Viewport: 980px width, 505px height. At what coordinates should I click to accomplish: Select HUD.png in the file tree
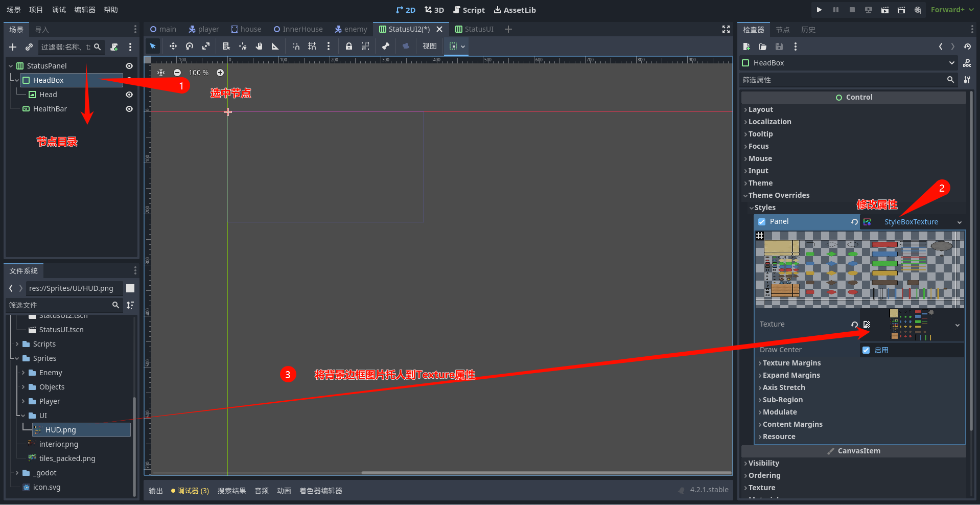(81, 430)
